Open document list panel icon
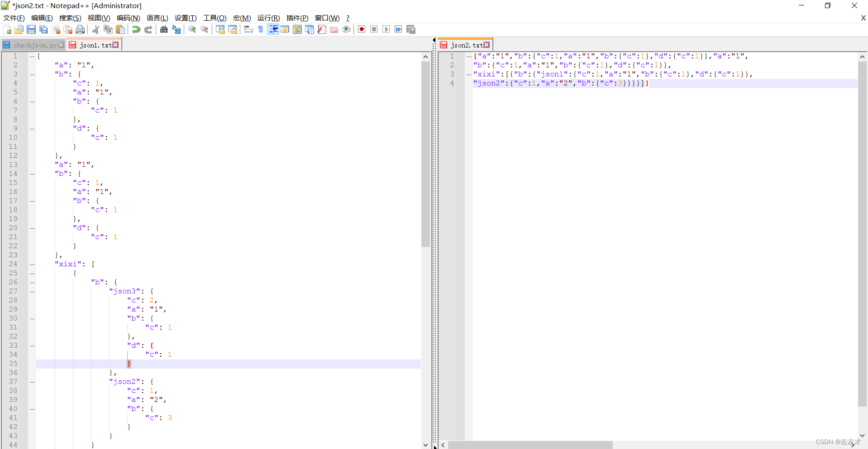The height and width of the screenshot is (449, 868). [x=310, y=29]
